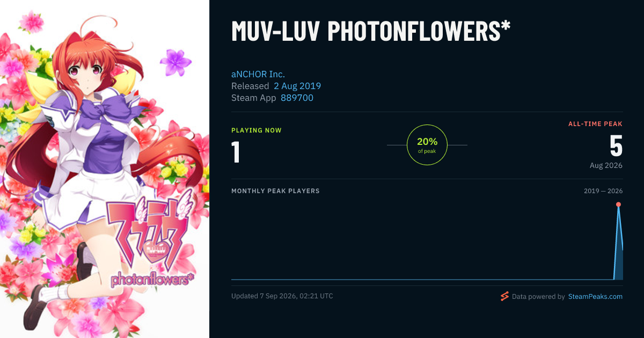Click the Playing Now count of 1
This screenshot has width=644, height=338.
(236, 151)
